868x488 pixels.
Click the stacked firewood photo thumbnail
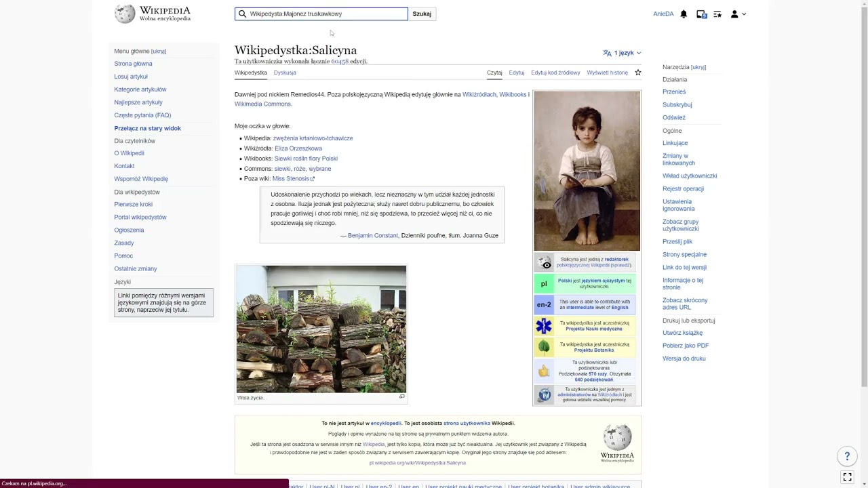321,329
